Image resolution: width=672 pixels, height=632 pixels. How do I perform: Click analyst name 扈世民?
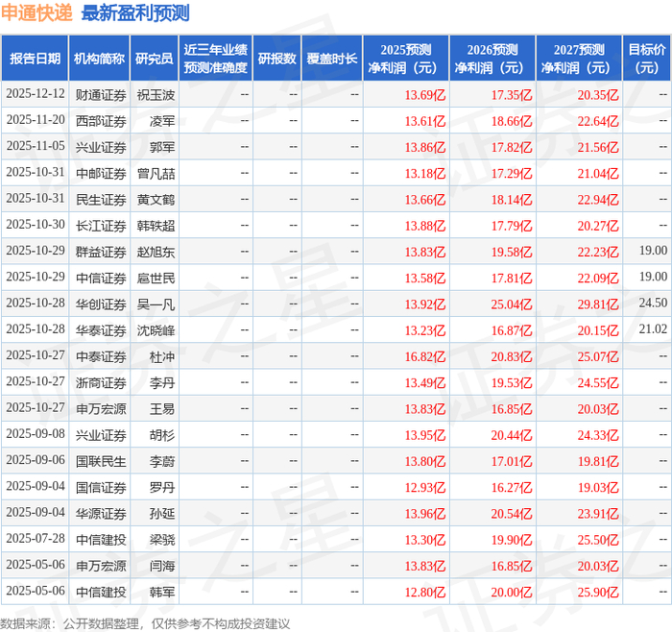point(156,278)
